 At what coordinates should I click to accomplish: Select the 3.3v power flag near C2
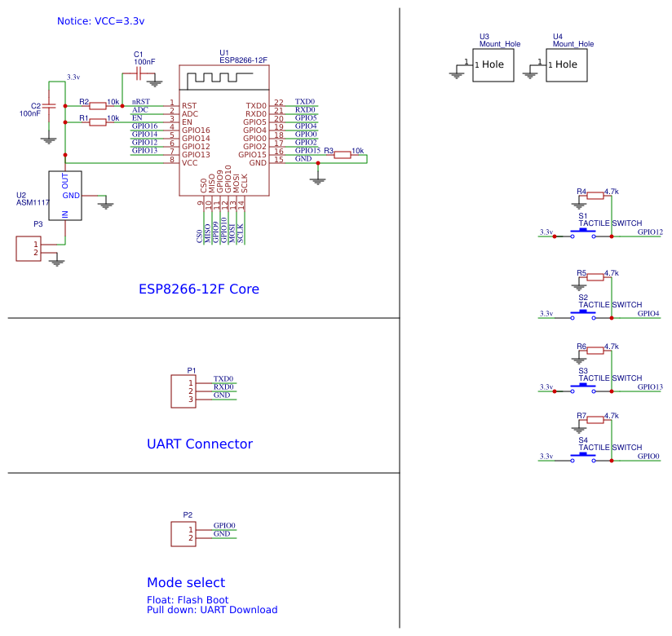tap(72, 76)
